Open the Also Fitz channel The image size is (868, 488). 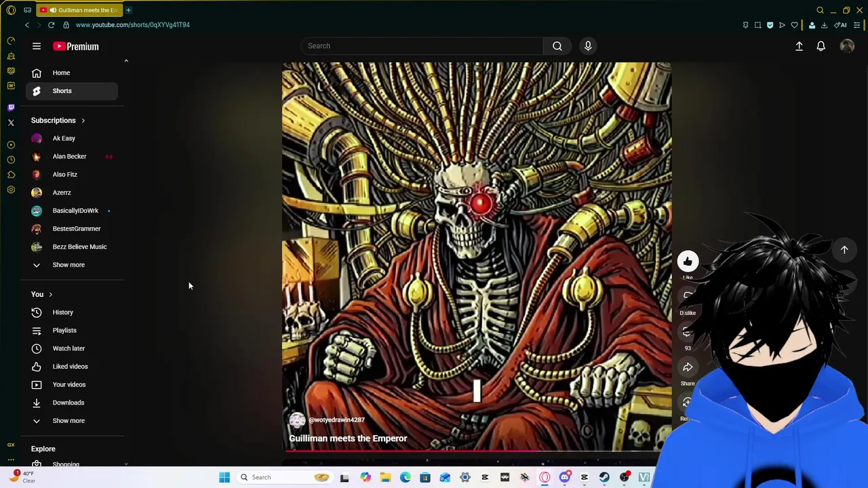72,174
